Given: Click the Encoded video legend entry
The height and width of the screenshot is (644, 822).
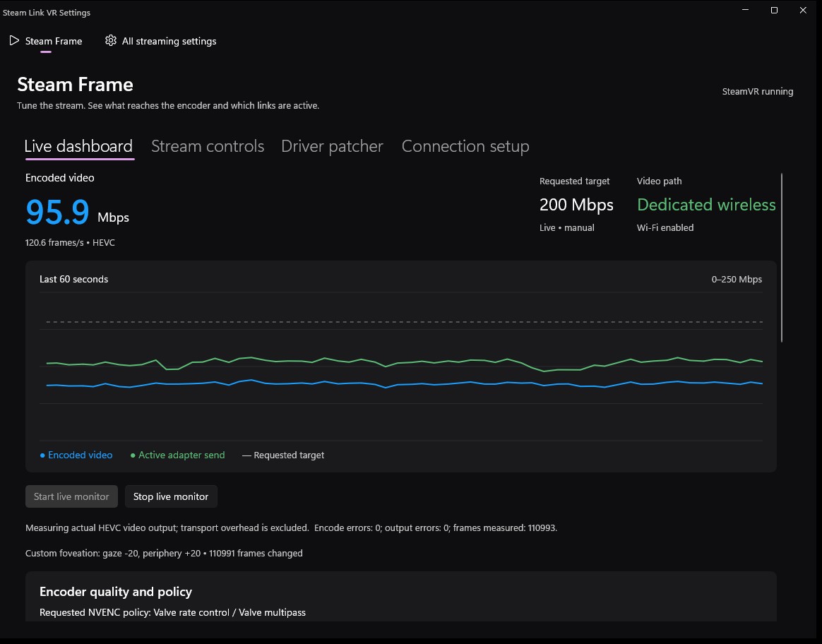Looking at the screenshot, I should click(76, 455).
